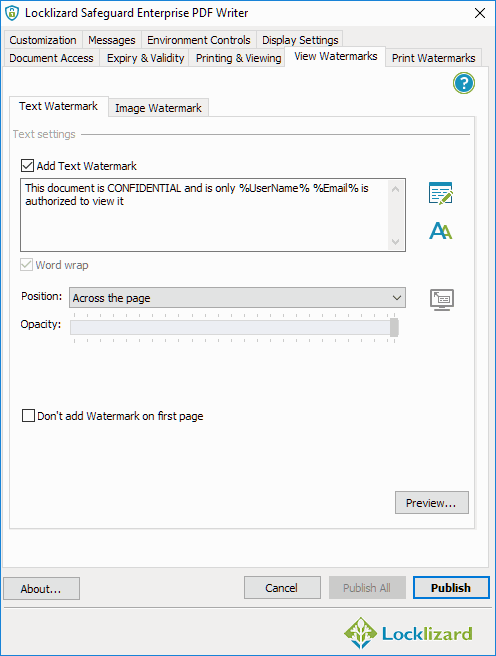Image resolution: width=496 pixels, height=656 pixels.
Task: Click the Locklizard shield icon in title bar
Action: 12,13
